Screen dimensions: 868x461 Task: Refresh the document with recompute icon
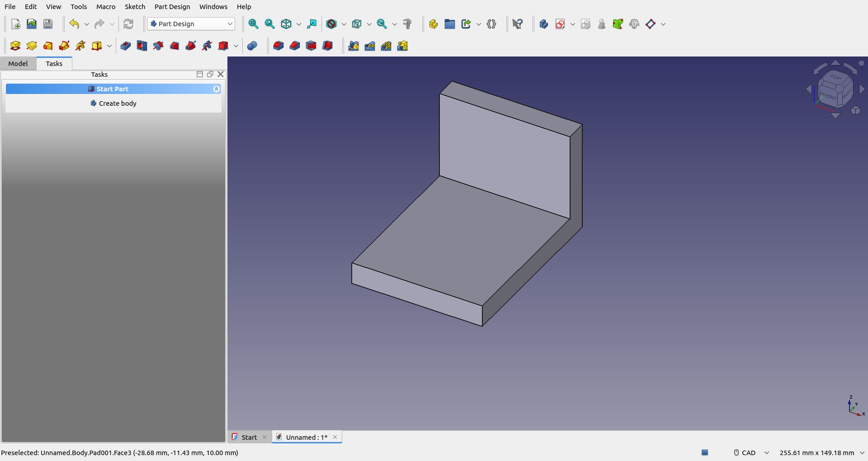point(128,24)
